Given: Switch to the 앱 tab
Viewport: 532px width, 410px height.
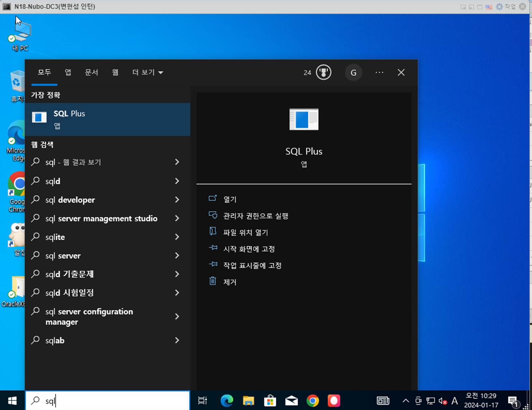Looking at the screenshot, I should coord(68,73).
